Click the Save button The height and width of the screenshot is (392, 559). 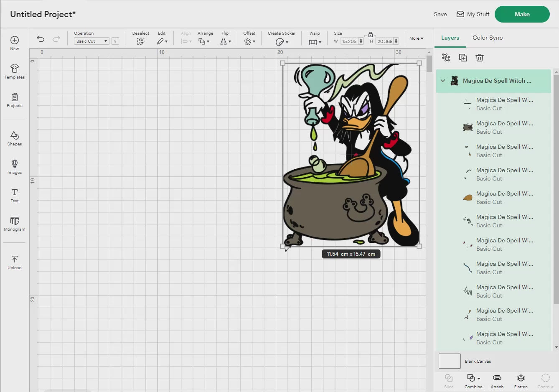pyautogui.click(x=440, y=14)
